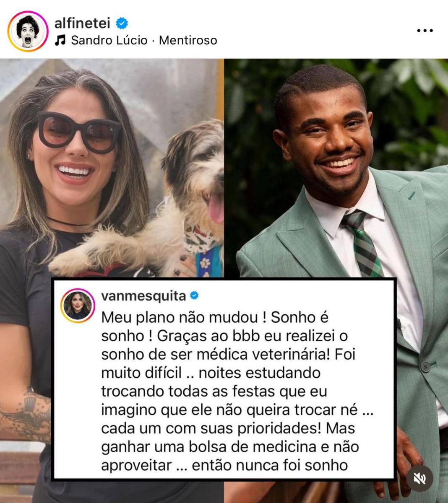
Task: Click the vanmesquita avatar in the comment
Action: click(78, 305)
